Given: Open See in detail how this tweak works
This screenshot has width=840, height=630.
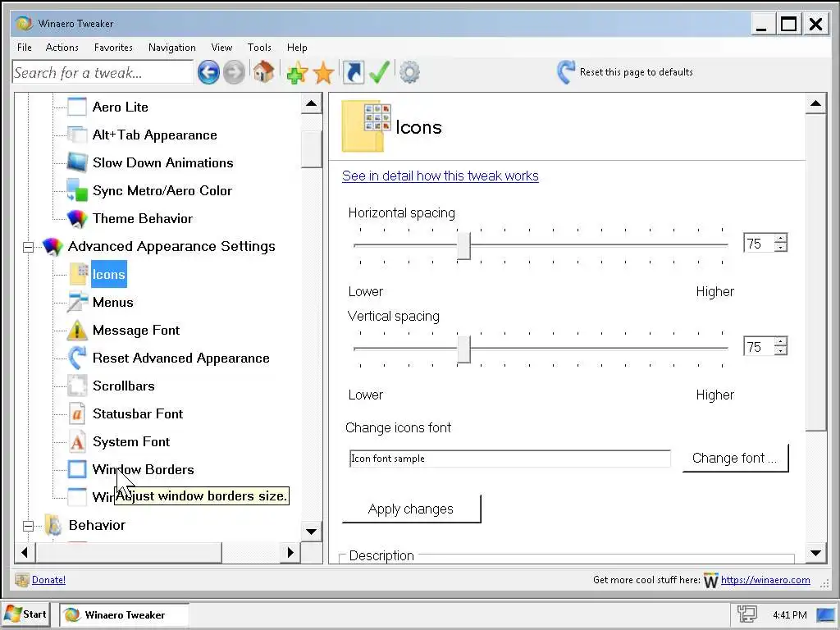Looking at the screenshot, I should click(x=441, y=176).
